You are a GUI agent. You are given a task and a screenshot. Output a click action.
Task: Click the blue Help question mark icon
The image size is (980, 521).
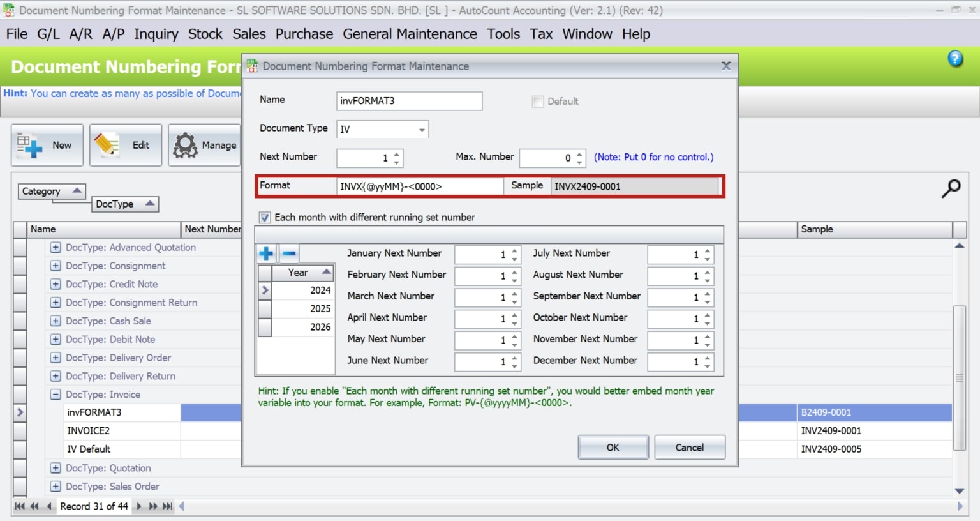[x=955, y=59]
